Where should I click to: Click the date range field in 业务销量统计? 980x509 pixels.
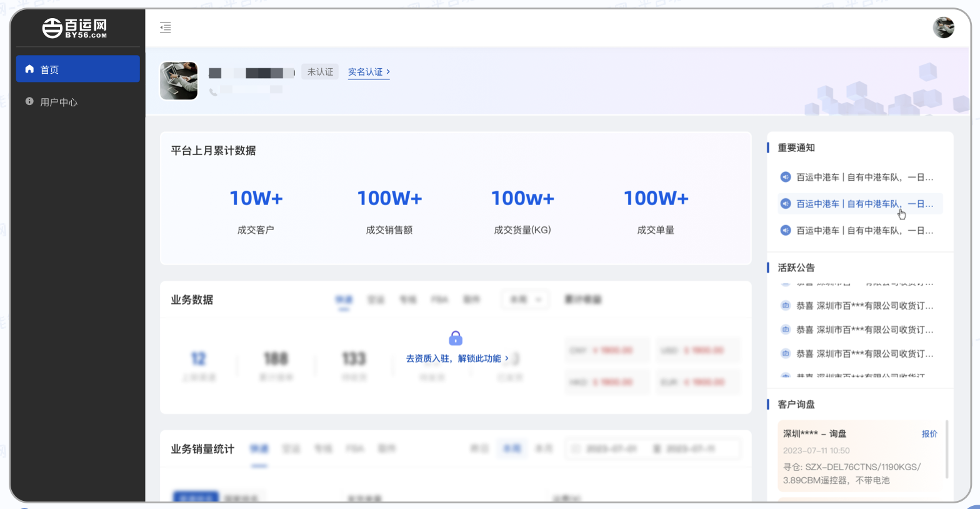(x=652, y=448)
